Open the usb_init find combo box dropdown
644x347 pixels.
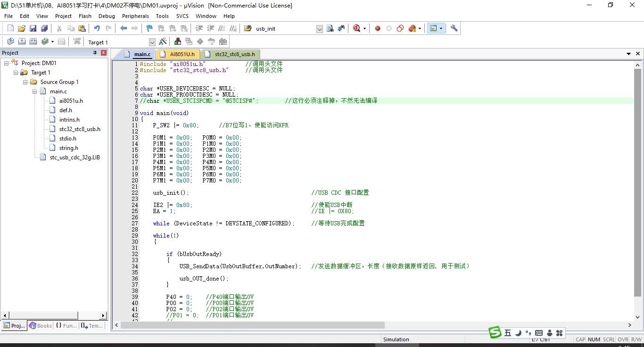click(x=319, y=29)
